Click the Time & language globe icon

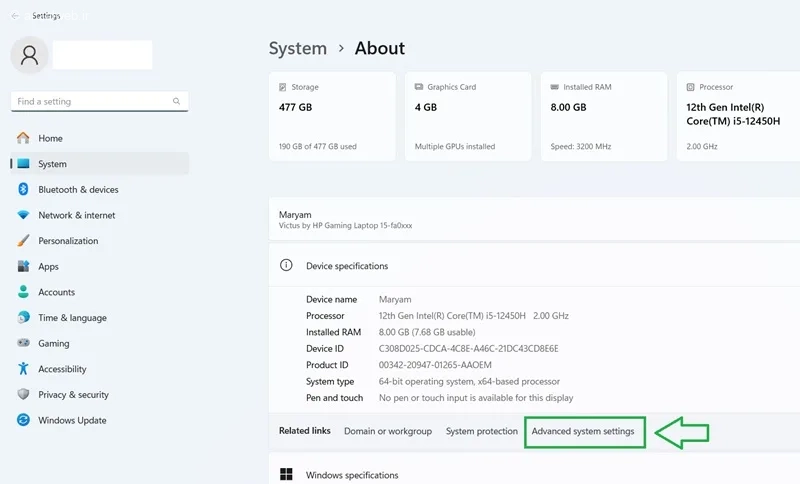[x=23, y=317]
